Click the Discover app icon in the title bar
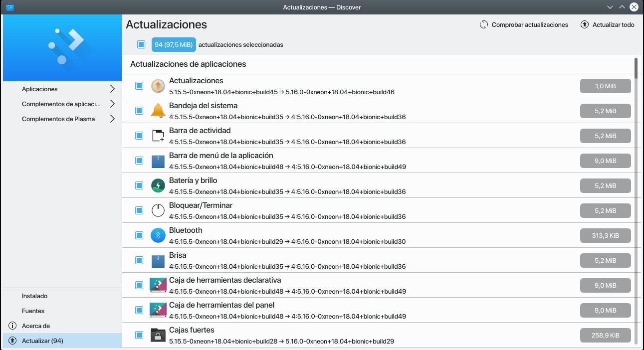644x350 pixels. (x=9, y=7)
